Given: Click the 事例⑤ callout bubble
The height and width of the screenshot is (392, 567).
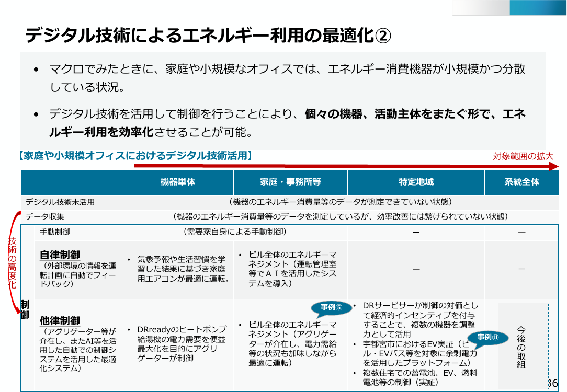Looking at the screenshot, I should click(331, 307).
